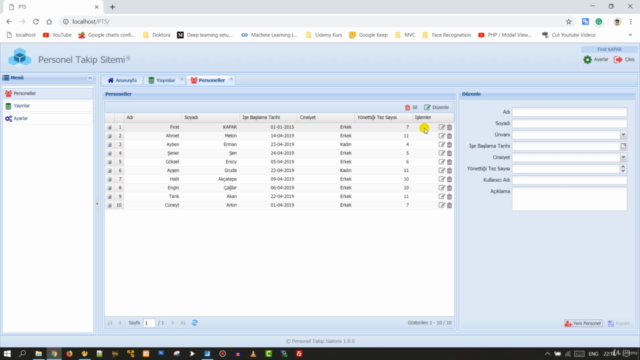Edit Şener Şen's row

tap(441, 153)
